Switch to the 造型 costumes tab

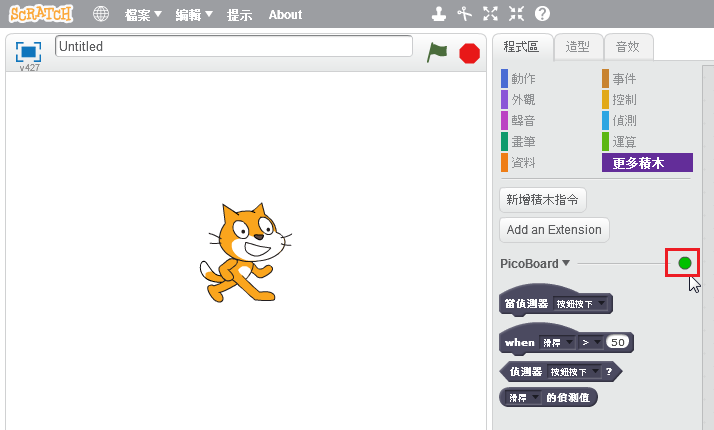tap(578, 46)
